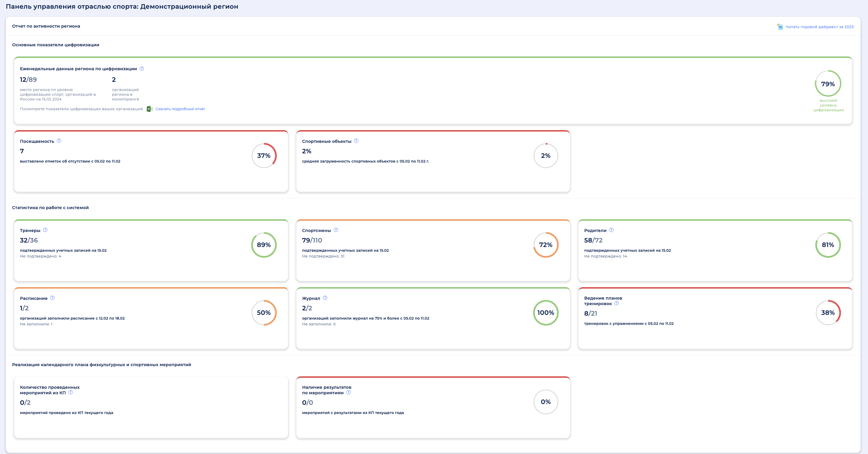Click the 100% journal completion ring
The height and width of the screenshot is (454, 868).
coord(546,313)
